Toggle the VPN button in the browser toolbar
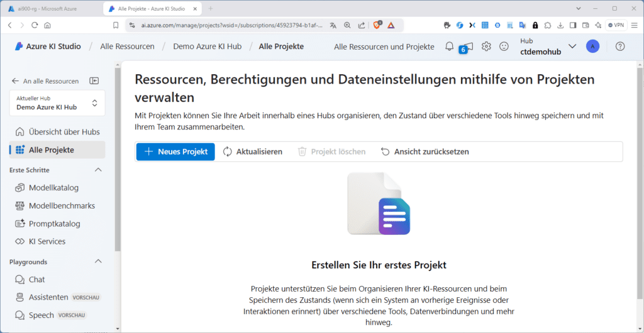Screen dimensions: 644x333 616,25
